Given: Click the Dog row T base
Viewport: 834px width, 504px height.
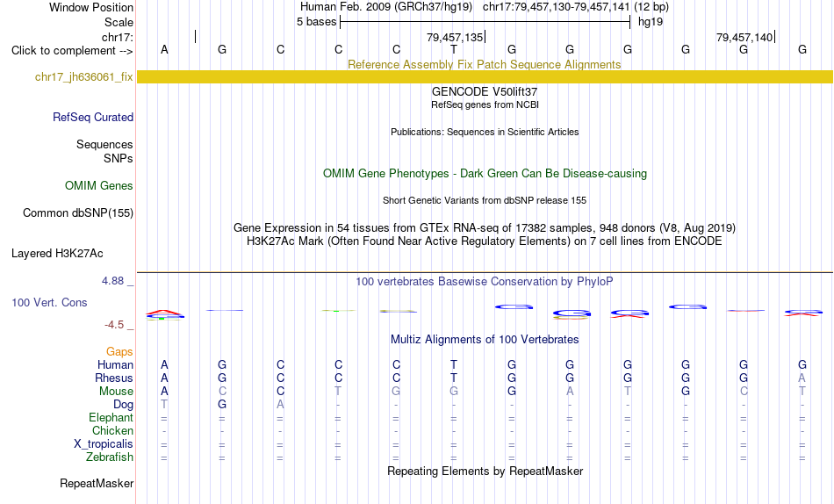Looking at the screenshot, I should point(164,405).
